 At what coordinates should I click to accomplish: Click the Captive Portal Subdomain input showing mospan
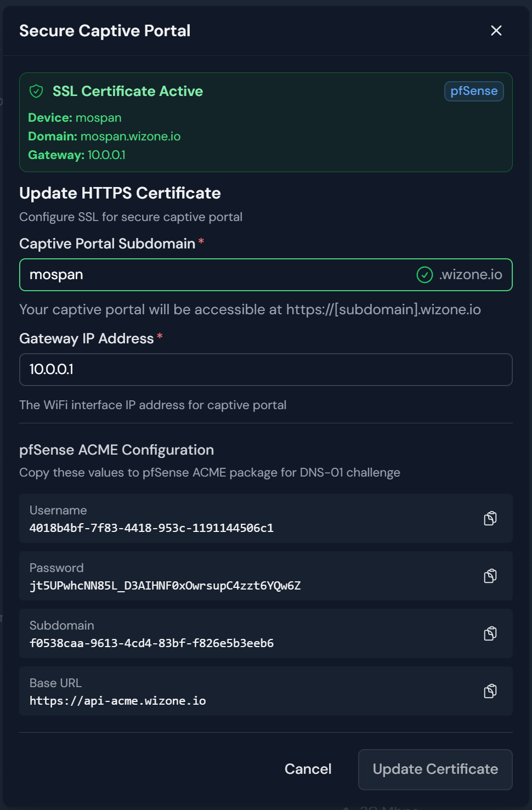coord(165,274)
